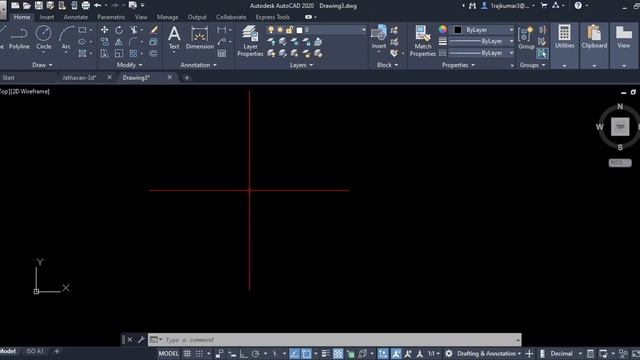640x360 pixels.
Task: Click the object color wheel icon
Action: point(443,29)
